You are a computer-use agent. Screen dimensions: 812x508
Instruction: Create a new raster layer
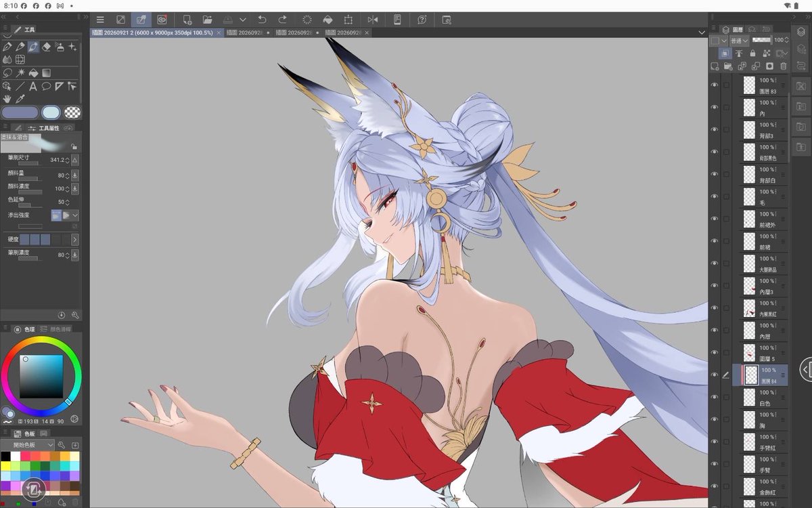(714, 66)
